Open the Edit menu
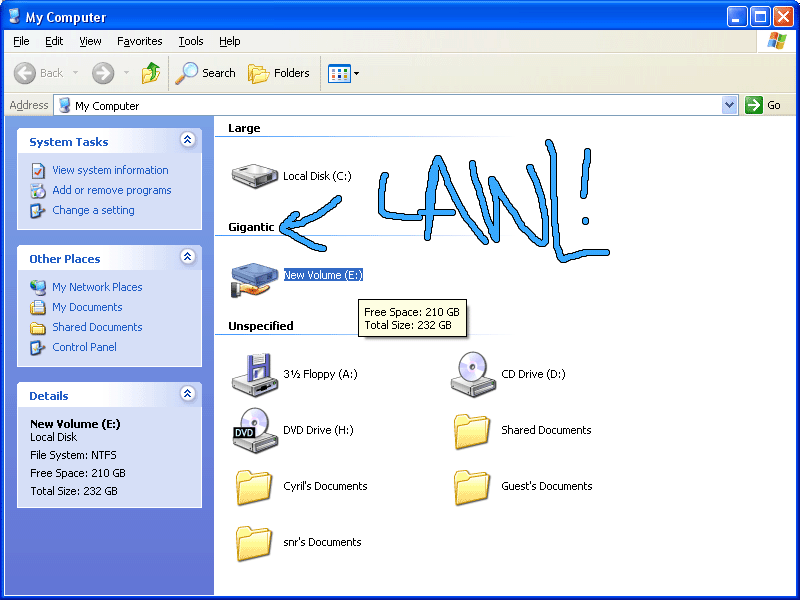 [x=54, y=41]
